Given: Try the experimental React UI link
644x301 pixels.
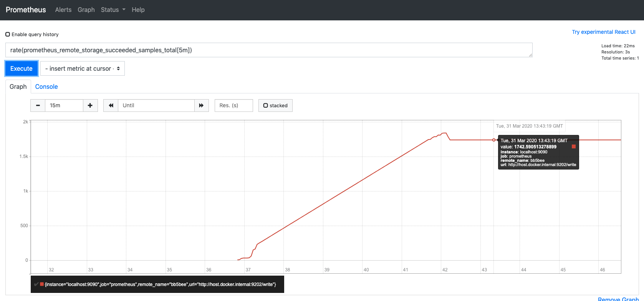Looking at the screenshot, I should coord(604,32).
